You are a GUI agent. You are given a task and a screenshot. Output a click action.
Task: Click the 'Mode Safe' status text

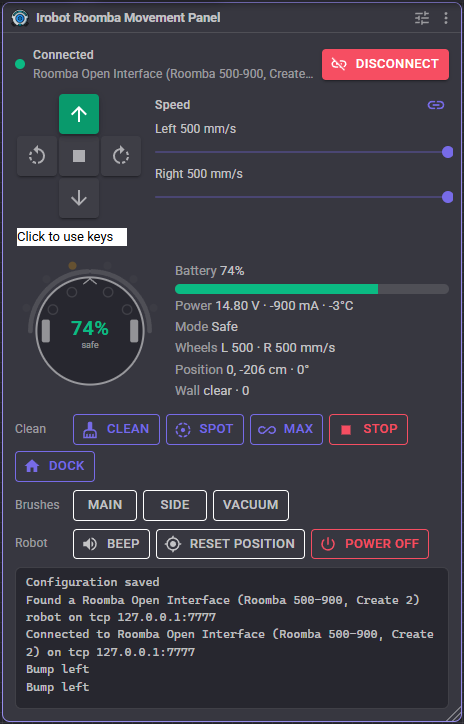pyautogui.click(x=206, y=326)
